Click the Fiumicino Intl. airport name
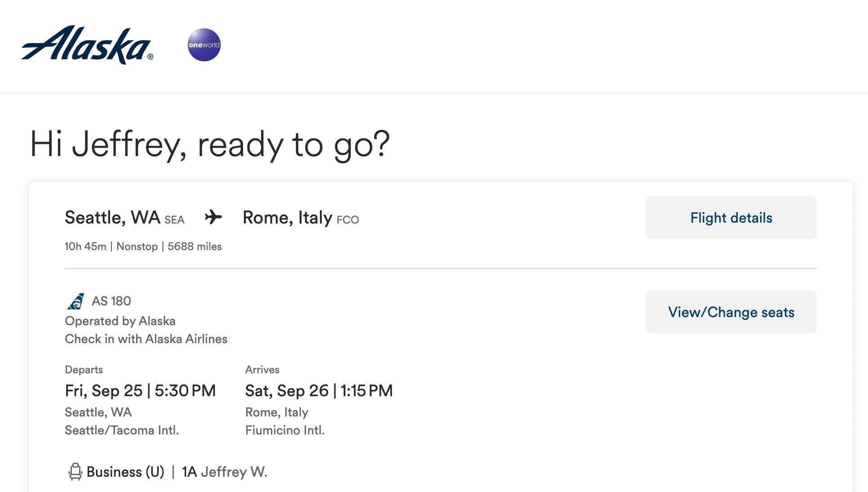 284,430
